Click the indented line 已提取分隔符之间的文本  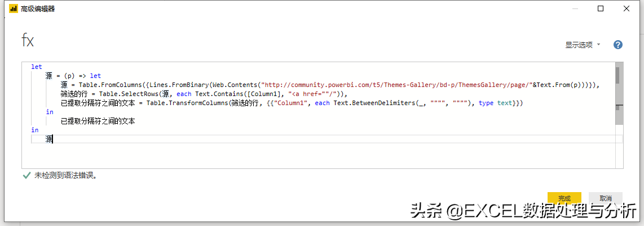98,121
